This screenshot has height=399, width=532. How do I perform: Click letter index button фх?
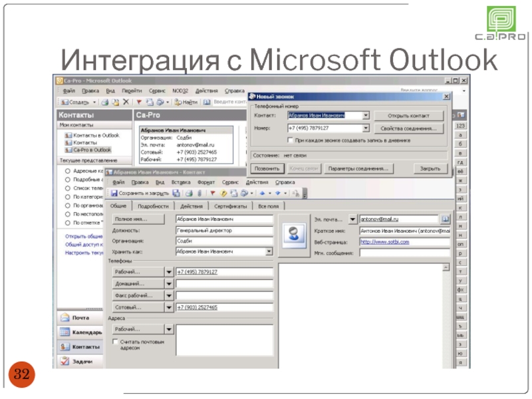(460, 289)
